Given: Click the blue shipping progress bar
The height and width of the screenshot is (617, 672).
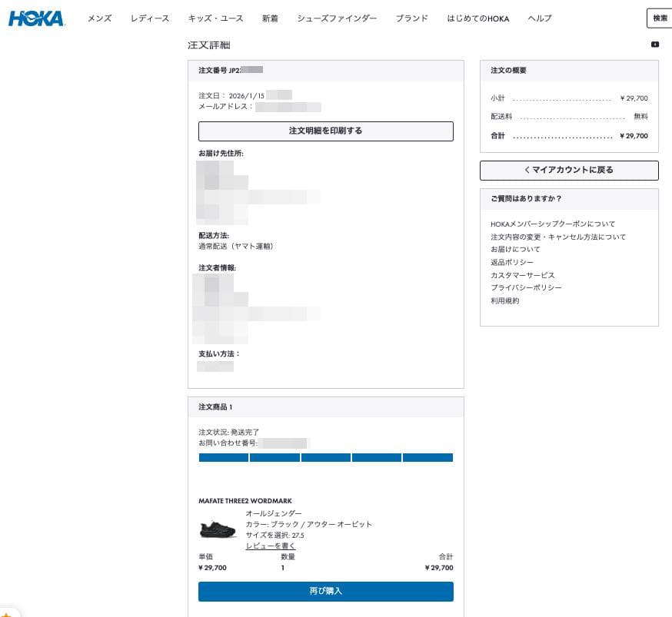Looking at the screenshot, I should click(x=325, y=458).
